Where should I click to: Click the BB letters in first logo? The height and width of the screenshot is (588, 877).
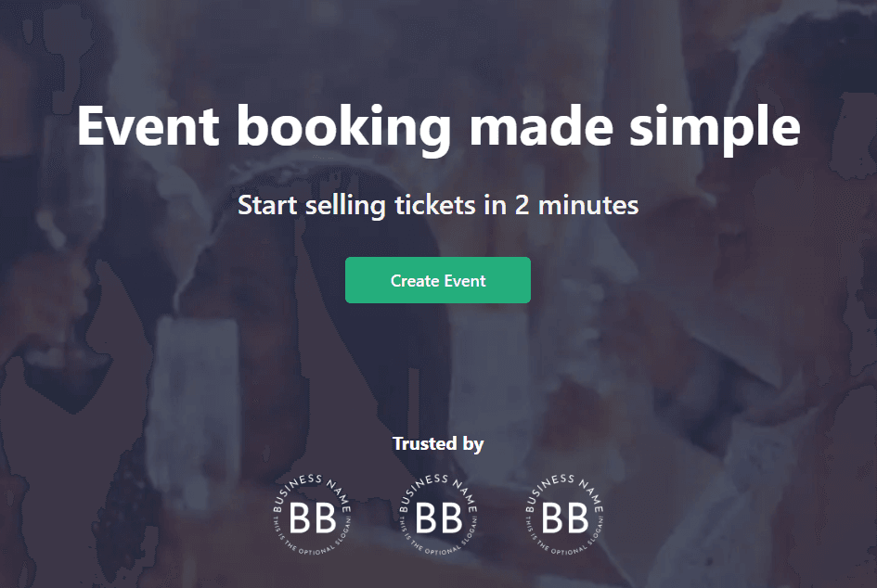click(313, 518)
